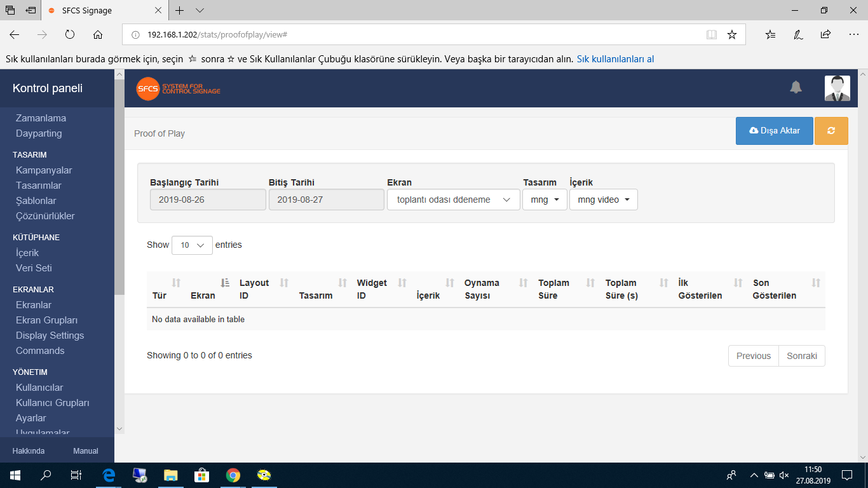868x488 pixels.
Task: Open a new browser tab
Action: [180, 10]
